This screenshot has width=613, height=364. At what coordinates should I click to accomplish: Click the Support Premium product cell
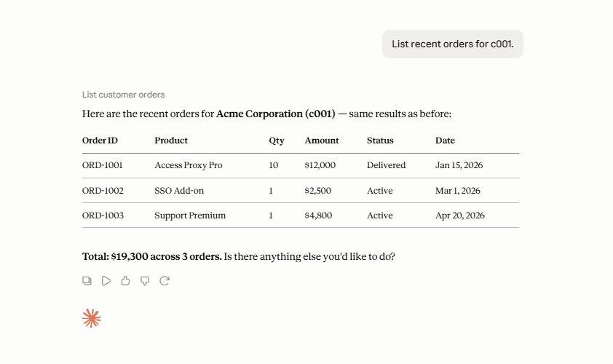(190, 215)
